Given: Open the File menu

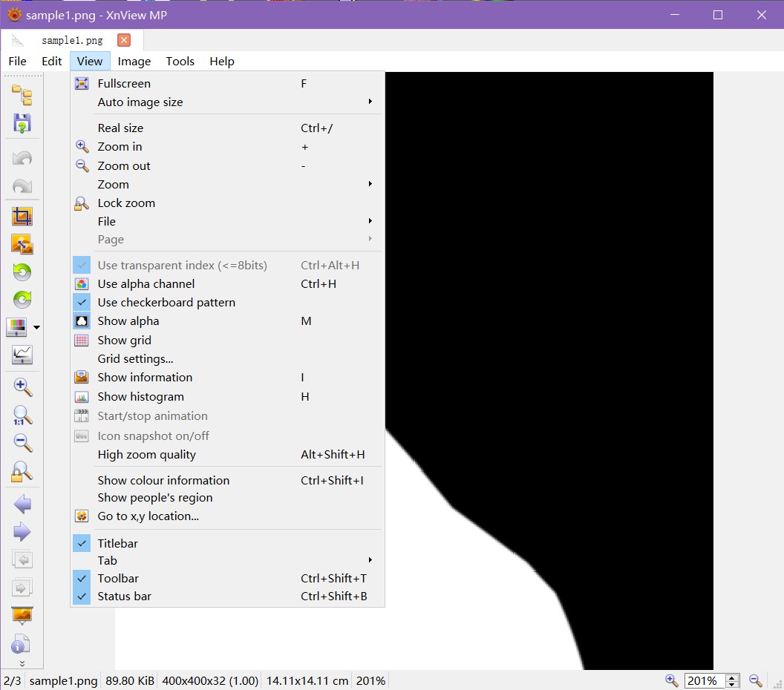Looking at the screenshot, I should tap(18, 61).
